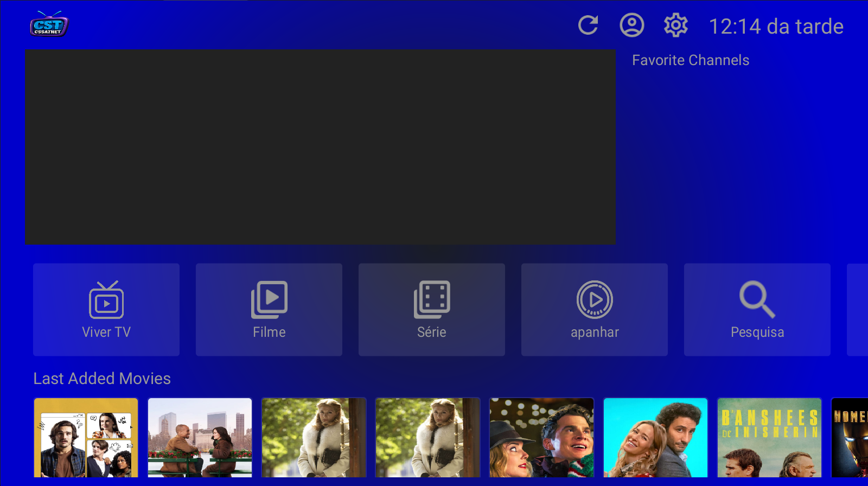
Task: Select the Christmas lights couple movie poster
Action: pos(542,438)
